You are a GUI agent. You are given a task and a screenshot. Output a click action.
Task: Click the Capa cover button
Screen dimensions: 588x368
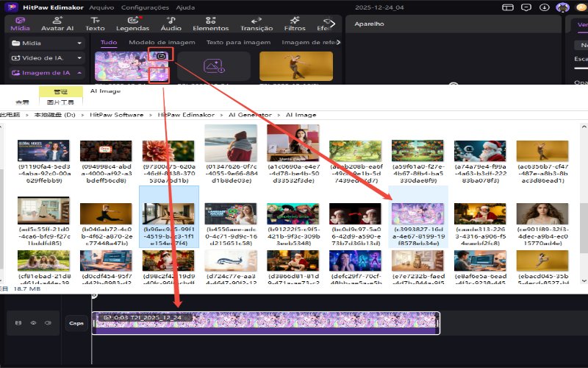[76, 323]
